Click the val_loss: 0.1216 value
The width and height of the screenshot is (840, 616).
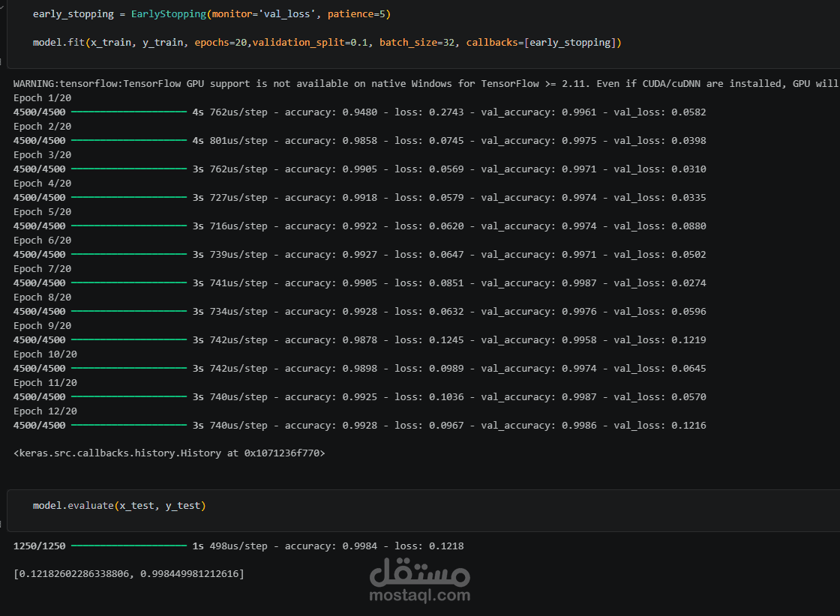click(660, 426)
